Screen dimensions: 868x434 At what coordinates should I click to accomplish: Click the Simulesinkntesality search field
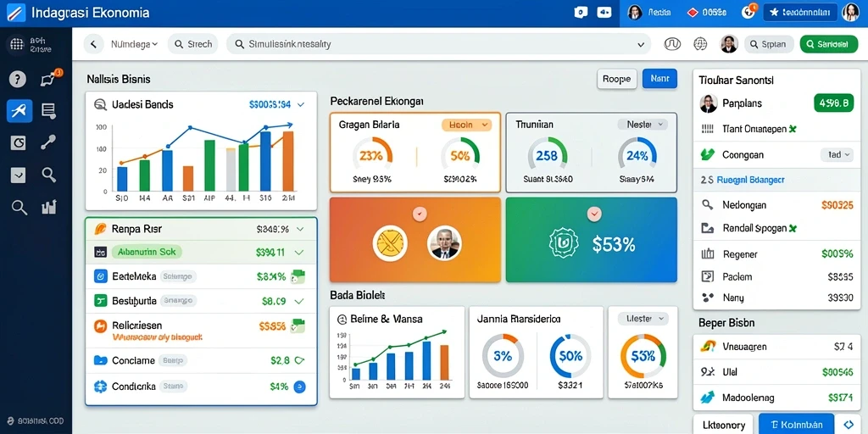point(439,44)
